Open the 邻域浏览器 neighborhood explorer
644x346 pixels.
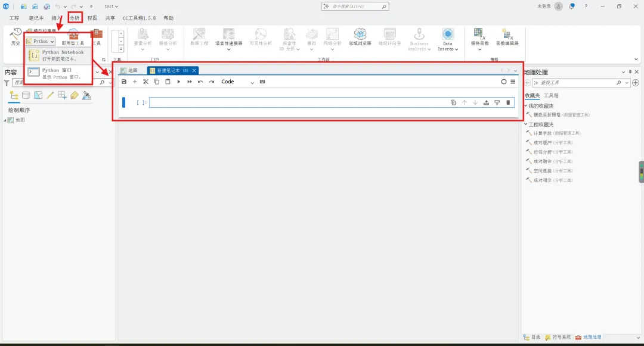click(360, 37)
